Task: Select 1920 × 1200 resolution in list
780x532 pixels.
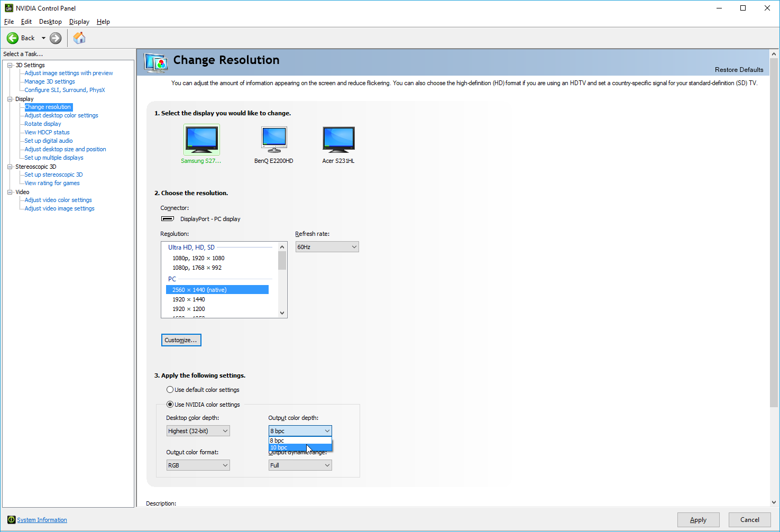Action: 189,309
